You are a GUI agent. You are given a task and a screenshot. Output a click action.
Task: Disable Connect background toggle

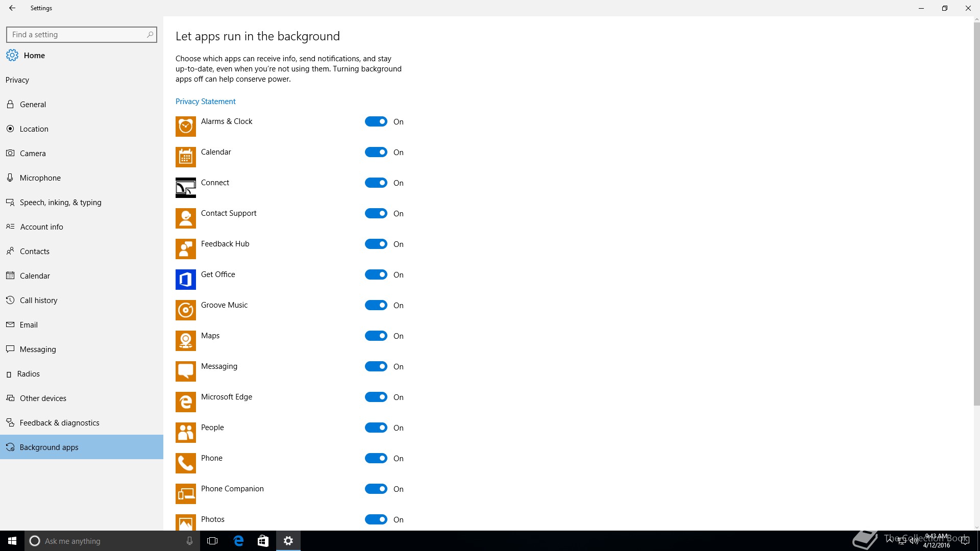pyautogui.click(x=376, y=183)
